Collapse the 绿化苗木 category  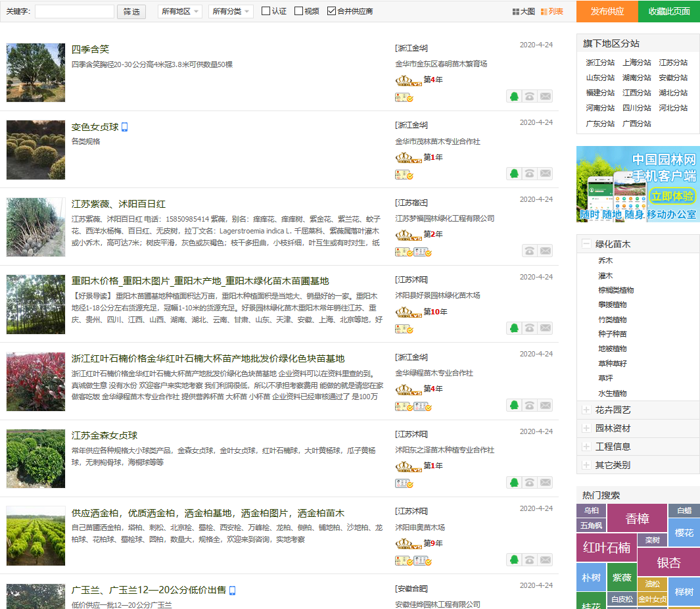tap(586, 243)
